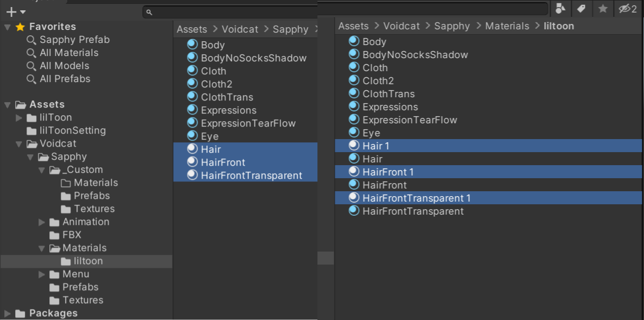644x320 pixels.
Task: Select the Textures folder under _Custom
Action: (94, 209)
